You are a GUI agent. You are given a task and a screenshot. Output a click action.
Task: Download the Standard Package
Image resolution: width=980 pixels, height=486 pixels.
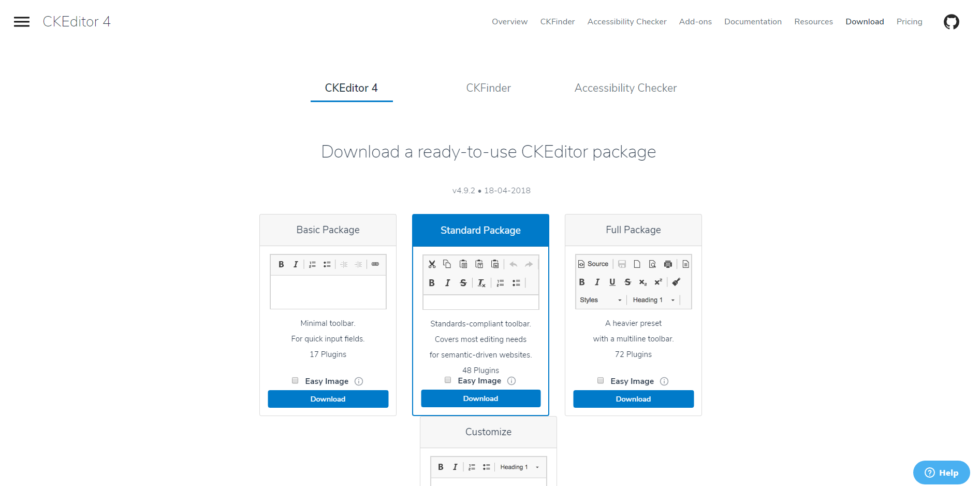tap(480, 398)
